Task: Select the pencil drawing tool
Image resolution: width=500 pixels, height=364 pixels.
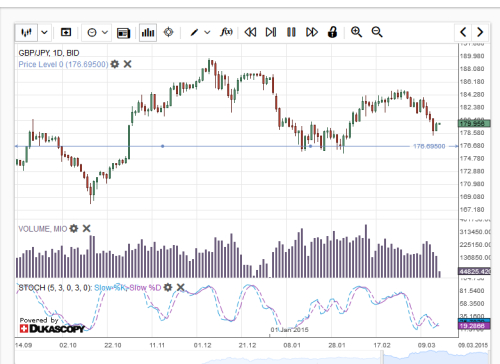Action: (x=194, y=32)
